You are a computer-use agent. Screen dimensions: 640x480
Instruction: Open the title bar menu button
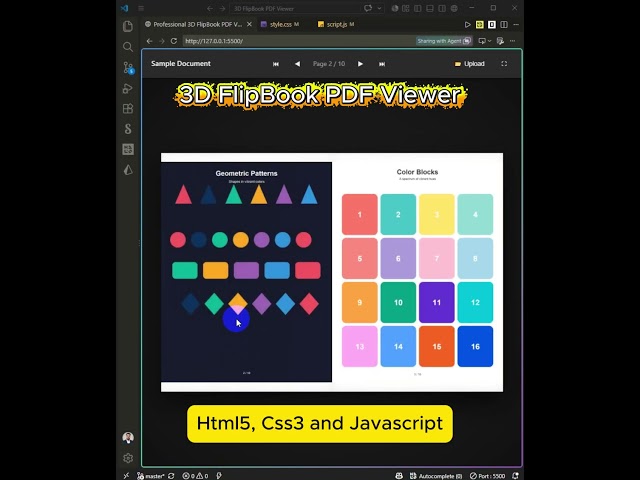[x=141, y=8]
